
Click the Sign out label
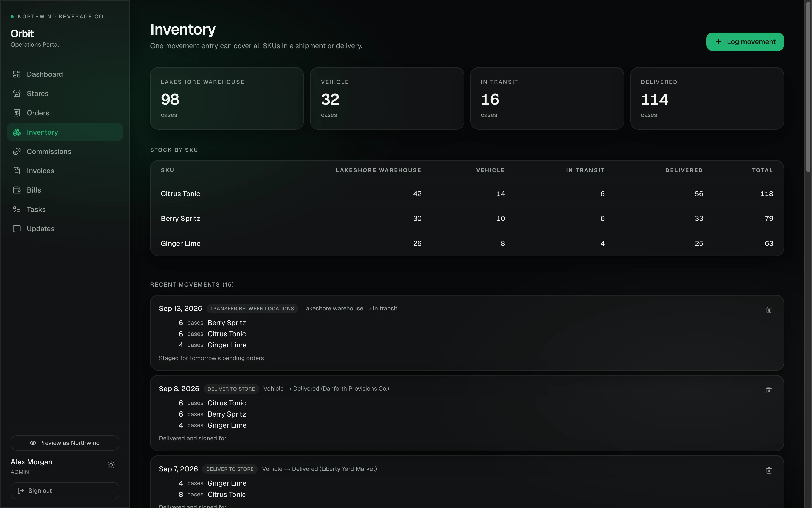click(x=40, y=491)
